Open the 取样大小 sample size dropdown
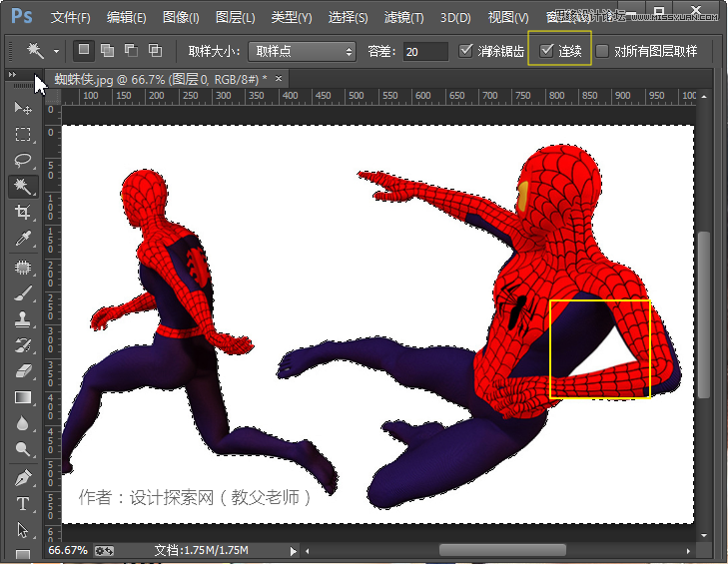Image resolution: width=728 pixels, height=564 pixels. [x=302, y=51]
